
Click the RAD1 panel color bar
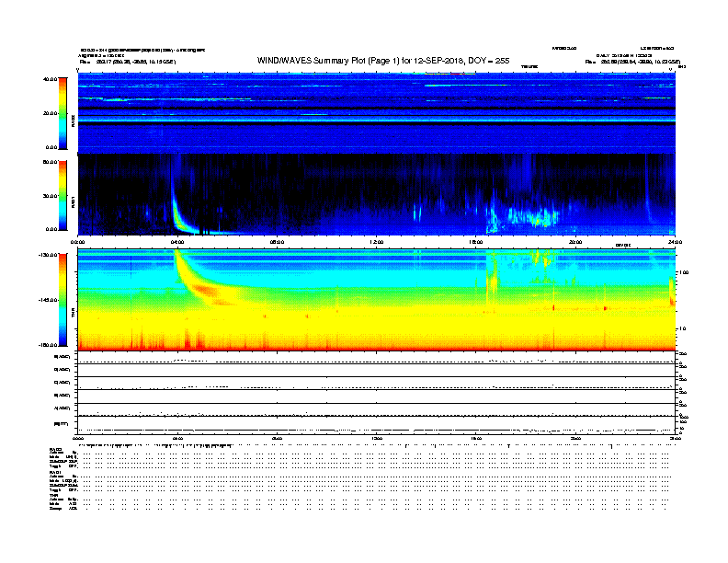click(x=63, y=194)
